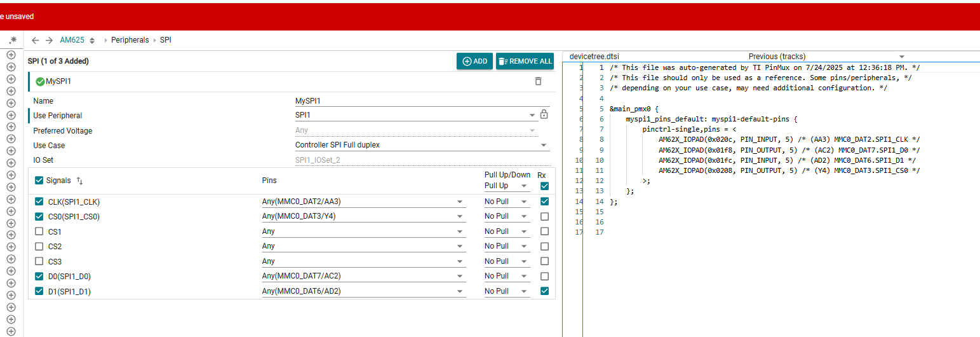
Task: Uncheck the CLK(SPI1_CLK) signal checkbox
Action: tap(39, 202)
